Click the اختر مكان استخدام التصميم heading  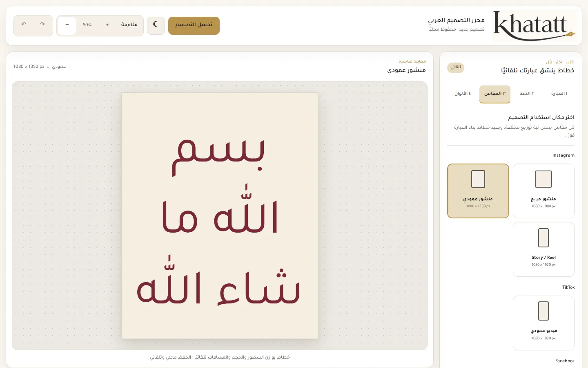click(x=541, y=117)
